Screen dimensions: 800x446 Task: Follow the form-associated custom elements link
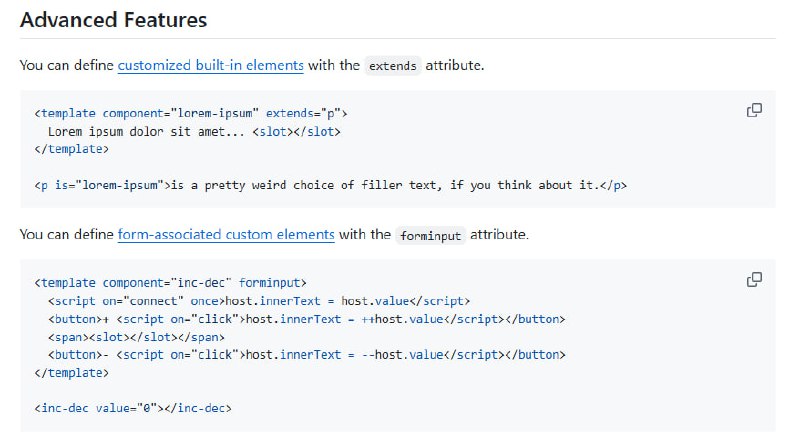(x=226, y=235)
